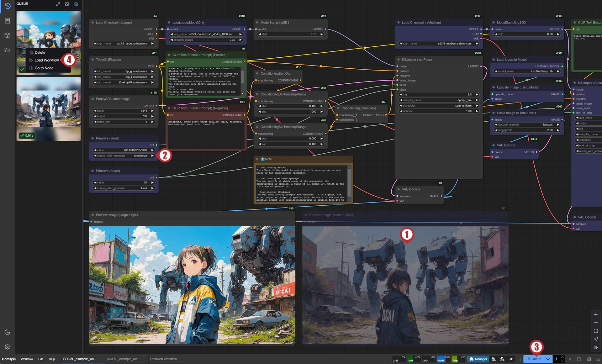The width and height of the screenshot is (602, 364).
Task: Toggle link visibility eye icon
Action: click(x=596, y=347)
